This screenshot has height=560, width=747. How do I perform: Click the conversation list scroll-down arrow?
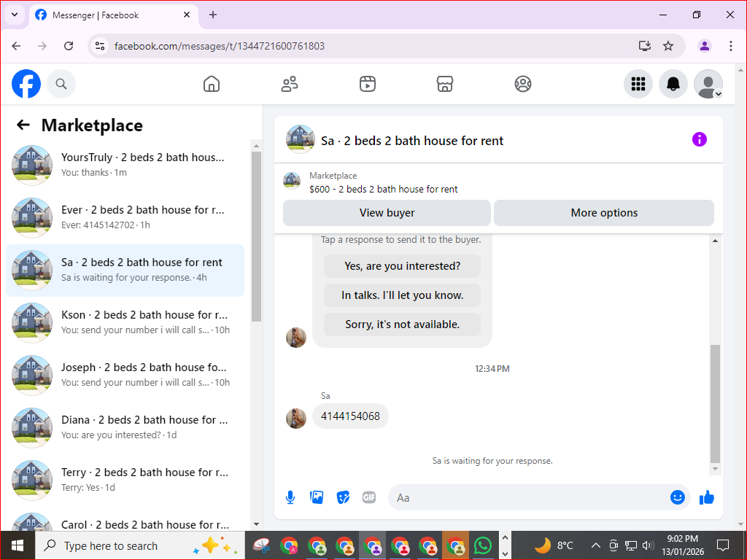pyautogui.click(x=256, y=524)
